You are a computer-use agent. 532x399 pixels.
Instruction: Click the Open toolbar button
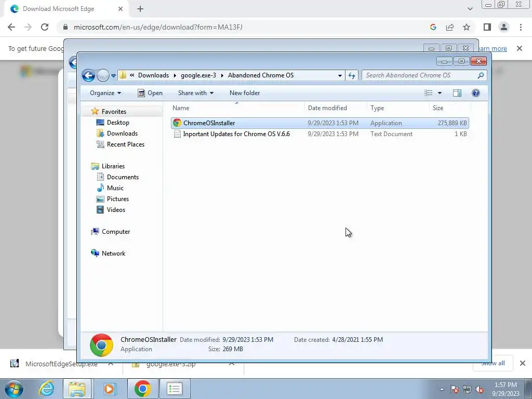click(x=150, y=93)
